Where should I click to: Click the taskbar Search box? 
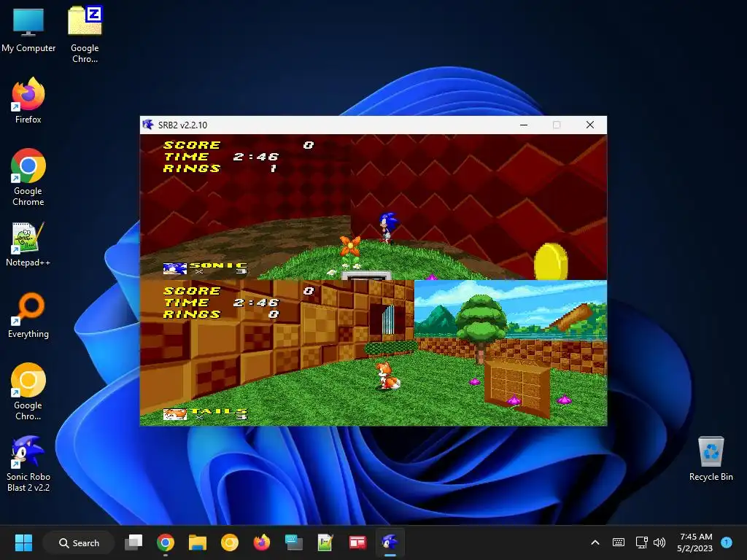tap(79, 542)
